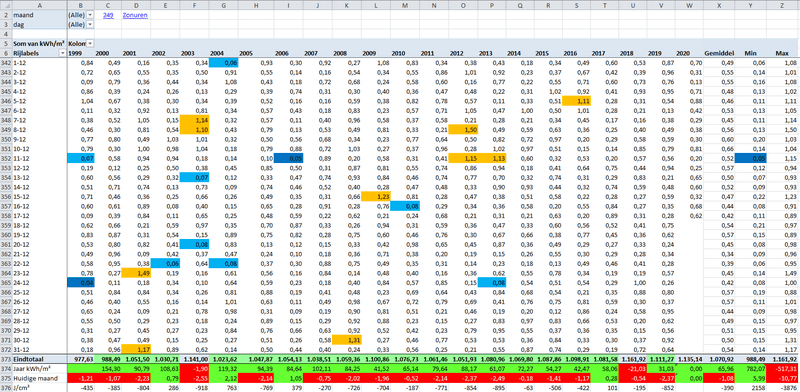Viewport: 800px width, 392px height.
Task: Select row header 352
Action: tap(6, 159)
